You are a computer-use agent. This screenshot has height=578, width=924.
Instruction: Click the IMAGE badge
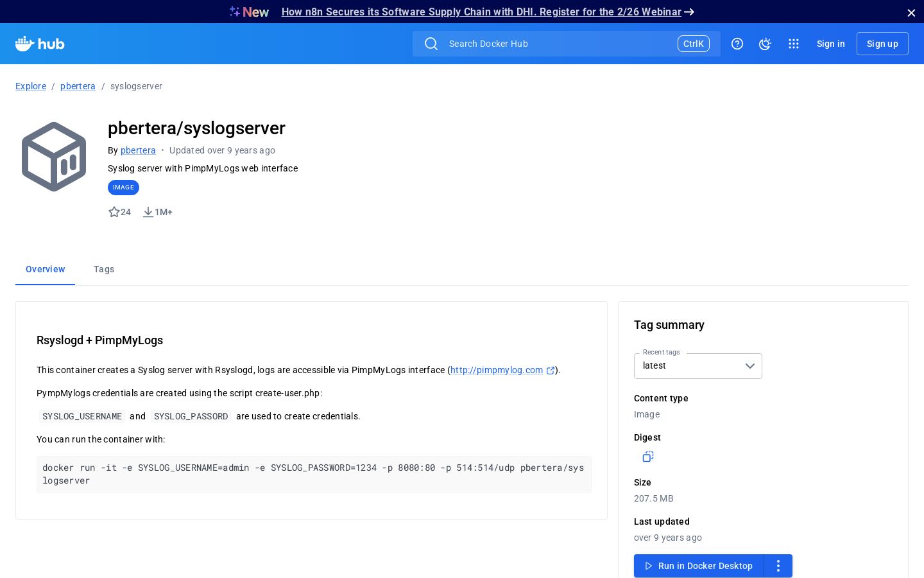[x=123, y=188]
